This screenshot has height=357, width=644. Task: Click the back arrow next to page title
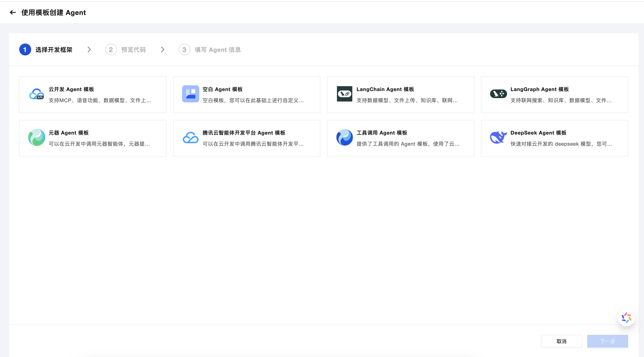pyautogui.click(x=13, y=12)
